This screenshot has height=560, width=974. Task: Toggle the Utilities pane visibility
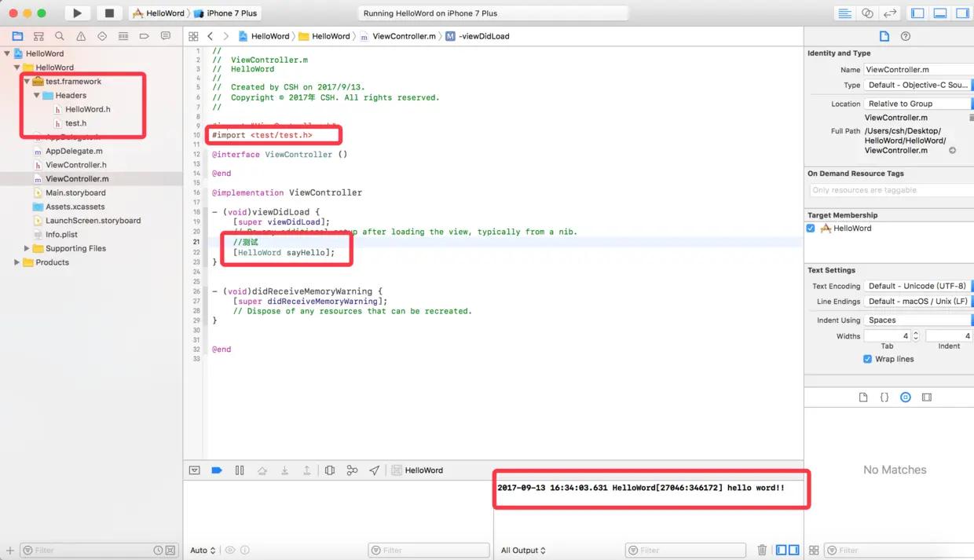pyautogui.click(x=961, y=13)
